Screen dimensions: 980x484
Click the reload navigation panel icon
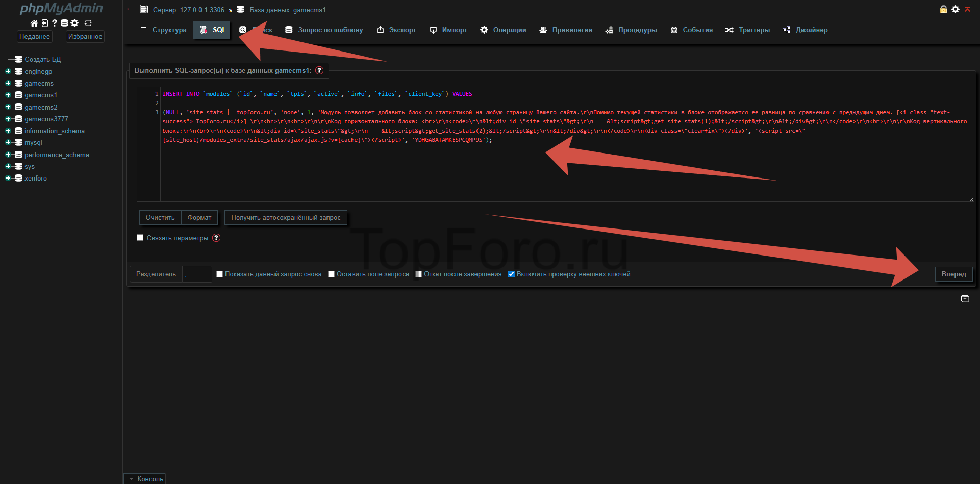click(88, 23)
